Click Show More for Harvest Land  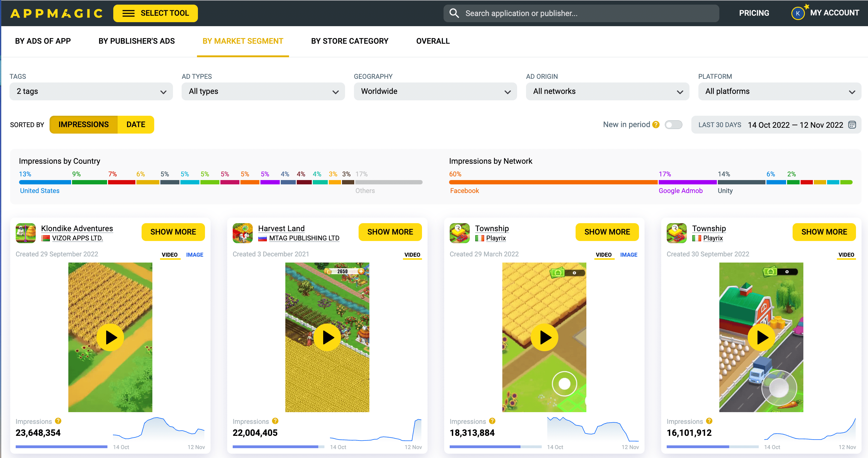tap(390, 232)
